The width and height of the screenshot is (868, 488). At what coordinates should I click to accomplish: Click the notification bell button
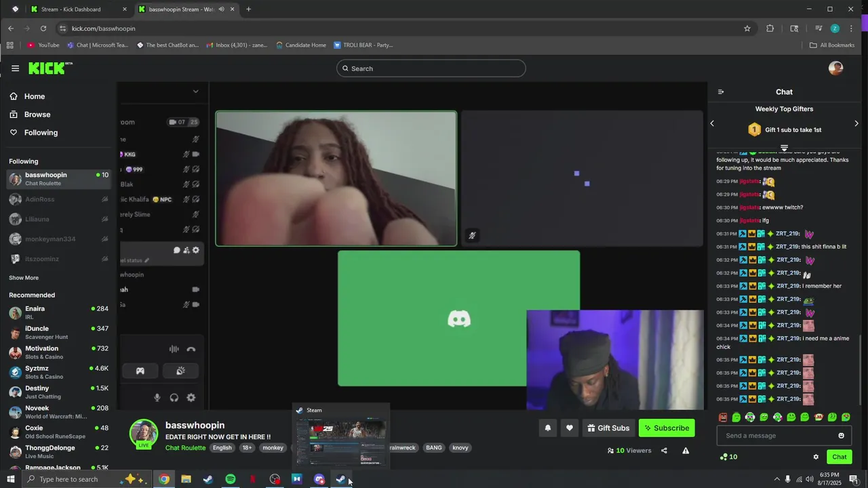click(x=548, y=428)
